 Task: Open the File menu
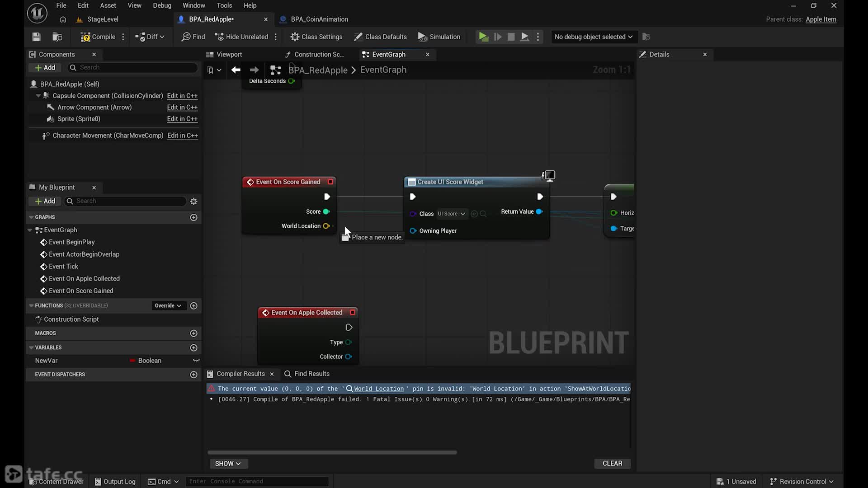click(61, 5)
